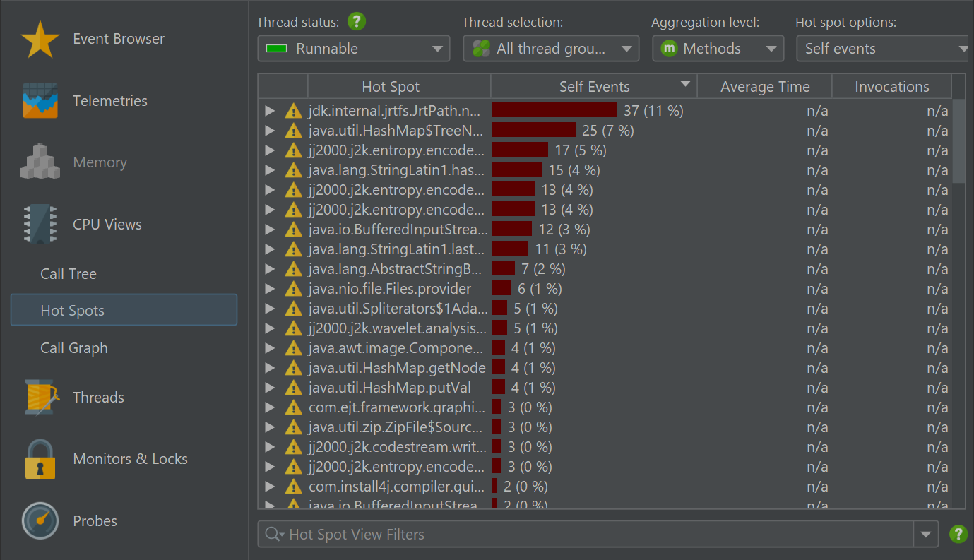Sort by the Self Events column header
Viewport: 974px width, 560px height.
pyautogui.click(x=593, y=87)
